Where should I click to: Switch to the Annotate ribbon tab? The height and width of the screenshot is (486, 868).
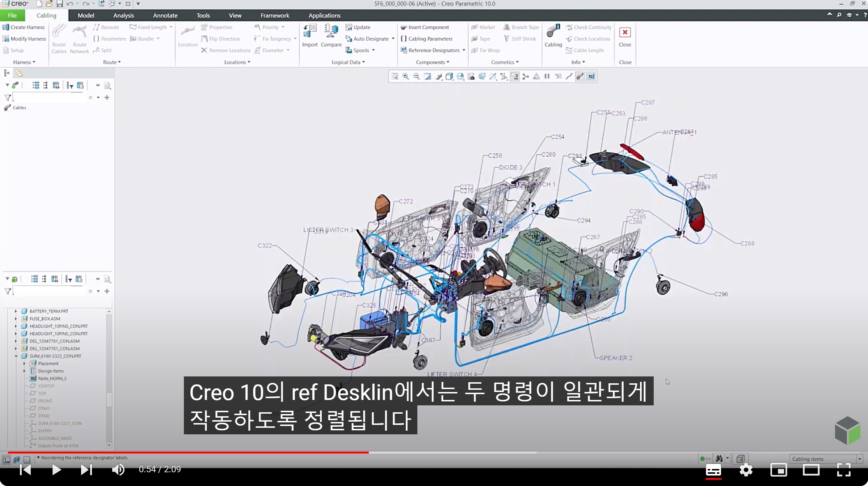point(165,15)
